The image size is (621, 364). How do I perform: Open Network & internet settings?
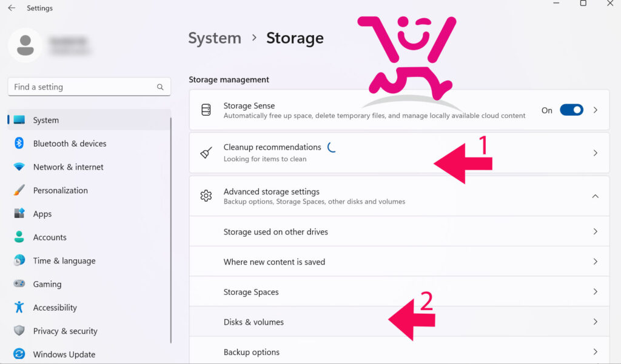tap(89, 167)
